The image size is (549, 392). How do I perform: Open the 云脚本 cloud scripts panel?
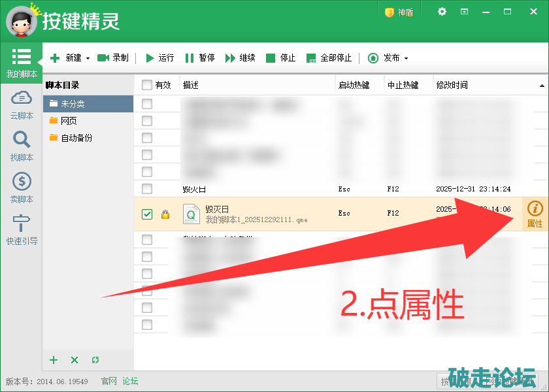tap(22, 105)
